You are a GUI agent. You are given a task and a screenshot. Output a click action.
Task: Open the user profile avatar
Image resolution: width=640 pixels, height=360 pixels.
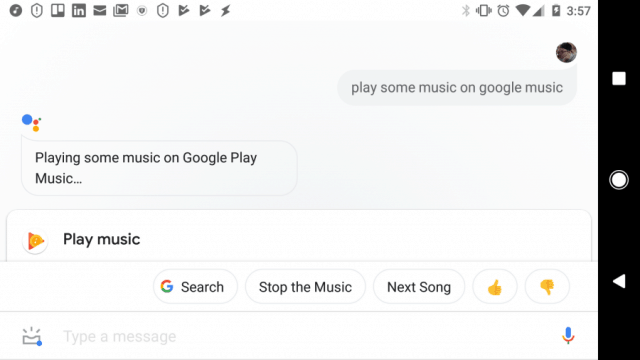click(566, 52)
